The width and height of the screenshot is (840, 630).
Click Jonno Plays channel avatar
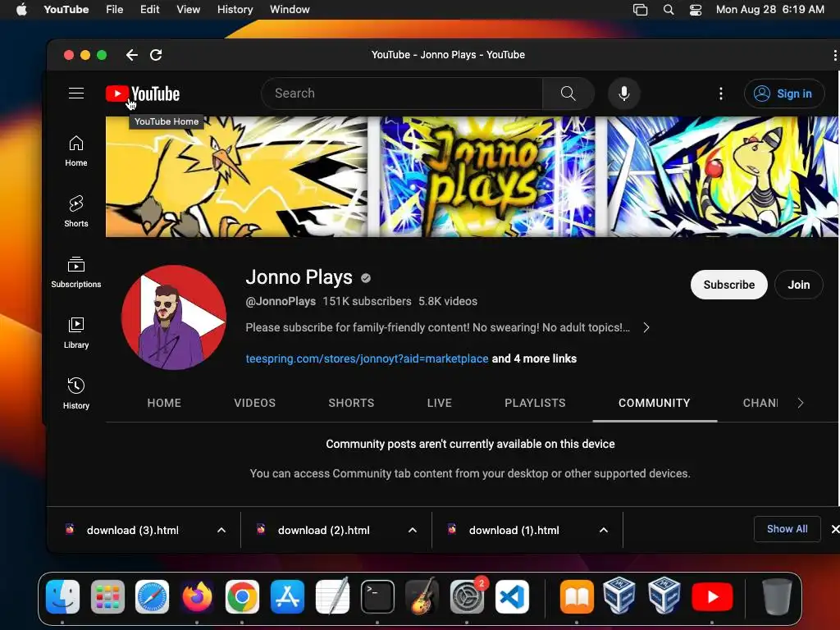pos(174,317)
